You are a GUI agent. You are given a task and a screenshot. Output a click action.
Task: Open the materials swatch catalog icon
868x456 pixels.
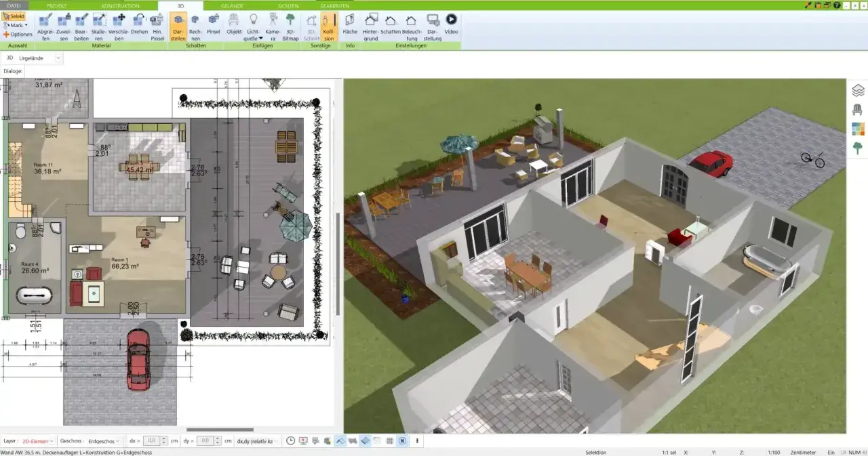click(858, 129)
